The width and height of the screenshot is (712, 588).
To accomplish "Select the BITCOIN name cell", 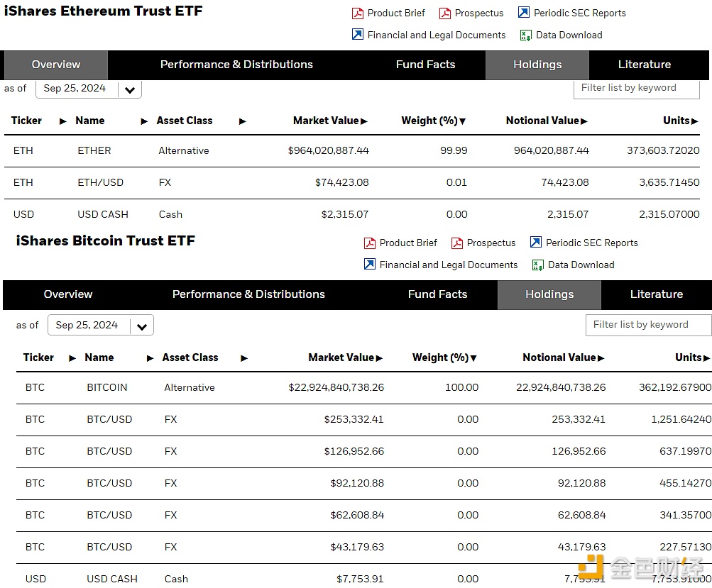I will [x=107, y=387].
